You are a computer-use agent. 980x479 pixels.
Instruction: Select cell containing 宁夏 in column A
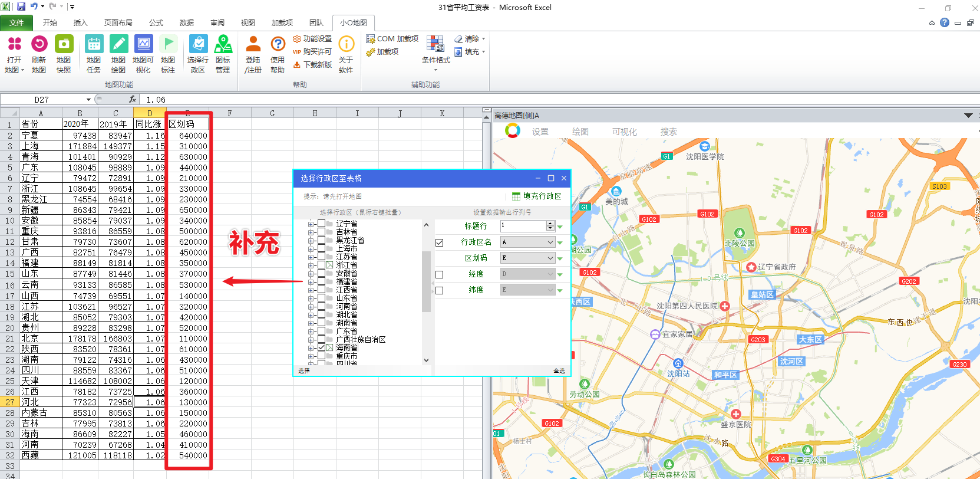[x=41, y=135]
